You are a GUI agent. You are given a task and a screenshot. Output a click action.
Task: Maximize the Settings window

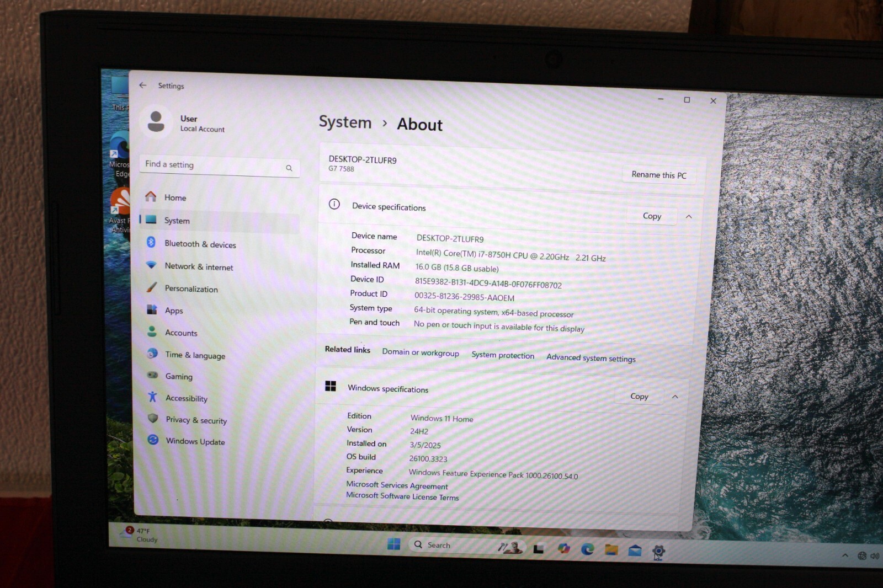click(687, 100)
